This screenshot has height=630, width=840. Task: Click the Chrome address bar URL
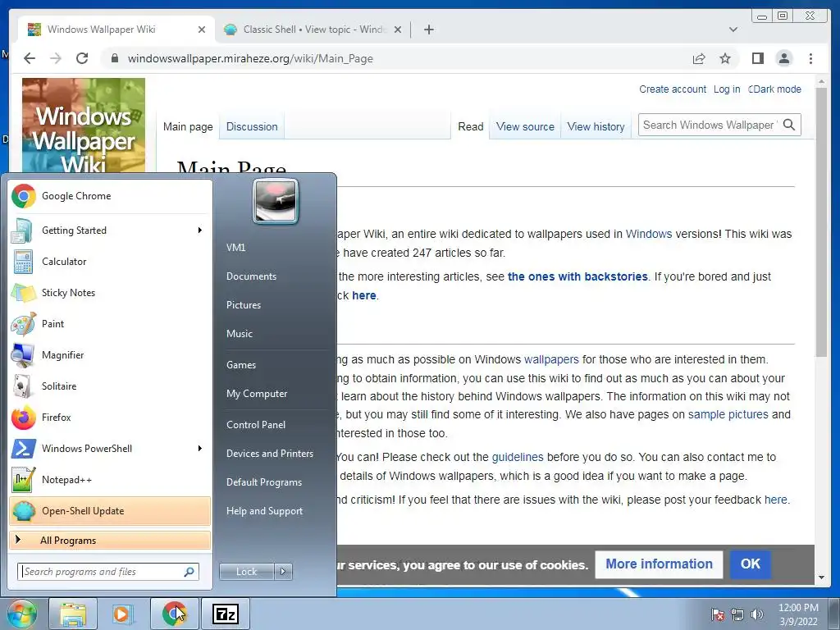click(250, 58)
